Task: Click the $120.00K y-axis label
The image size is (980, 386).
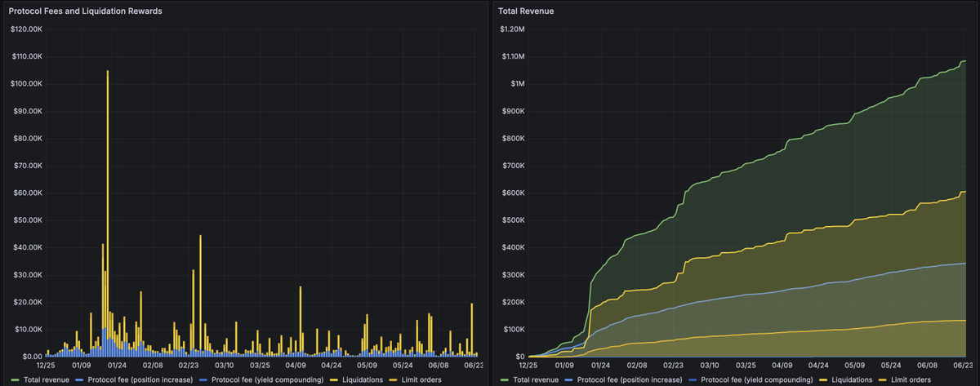Action: coord(25,29)
